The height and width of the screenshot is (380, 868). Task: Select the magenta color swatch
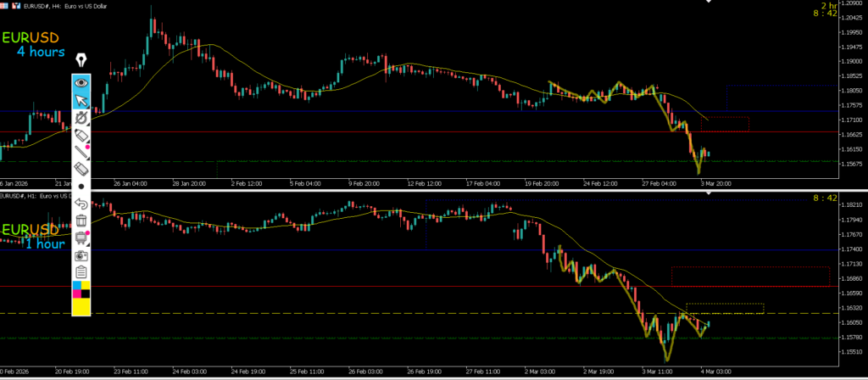(x=77, y=294)
